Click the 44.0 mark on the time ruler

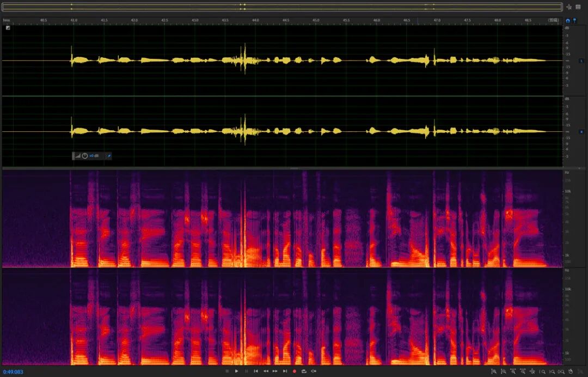pyautogui.click(x=255, y=20)
